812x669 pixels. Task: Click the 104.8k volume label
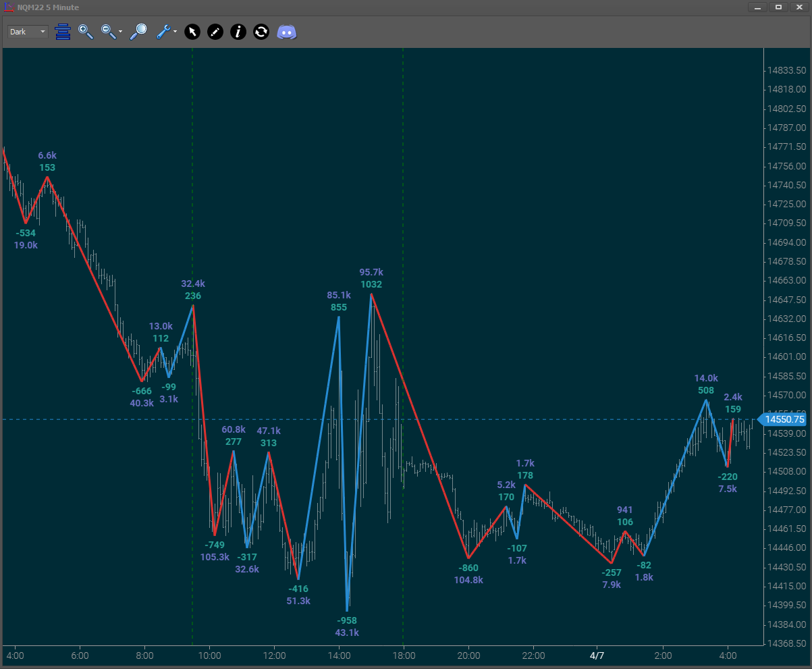tap(468, 580)
